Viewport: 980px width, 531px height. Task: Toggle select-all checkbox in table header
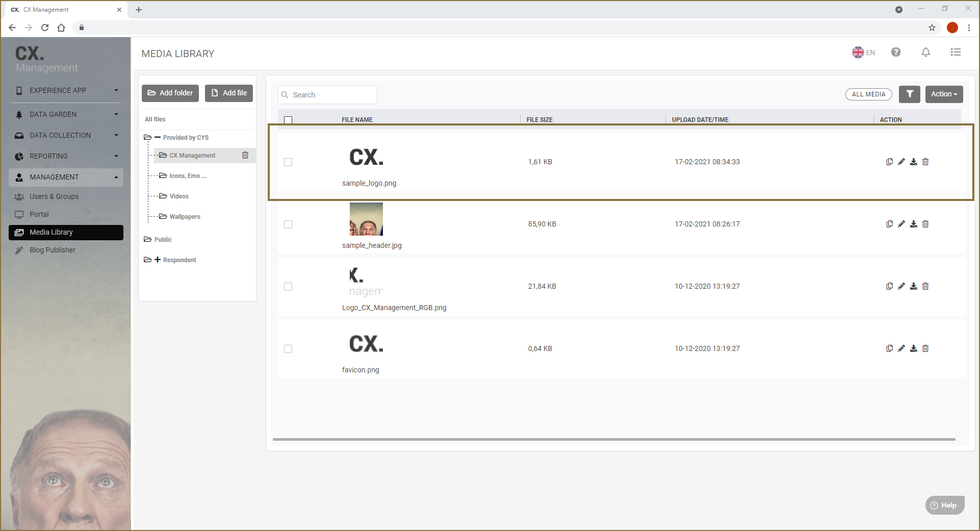[288, 120]
